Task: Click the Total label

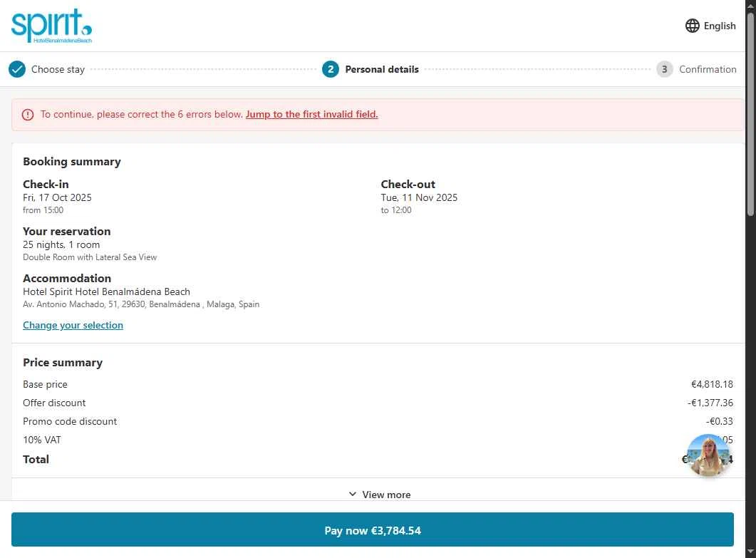Action: tap(36, 459)
